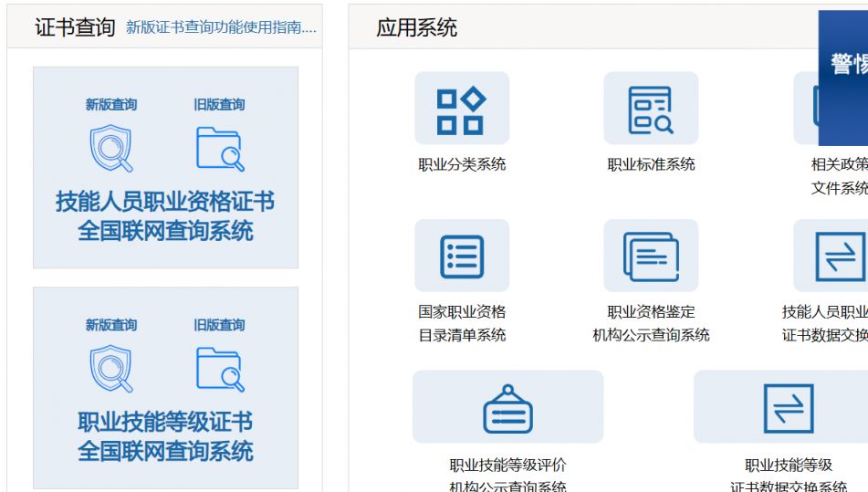Open the 国家职业资格目录清单系统 icon

(x=462, y=256)
